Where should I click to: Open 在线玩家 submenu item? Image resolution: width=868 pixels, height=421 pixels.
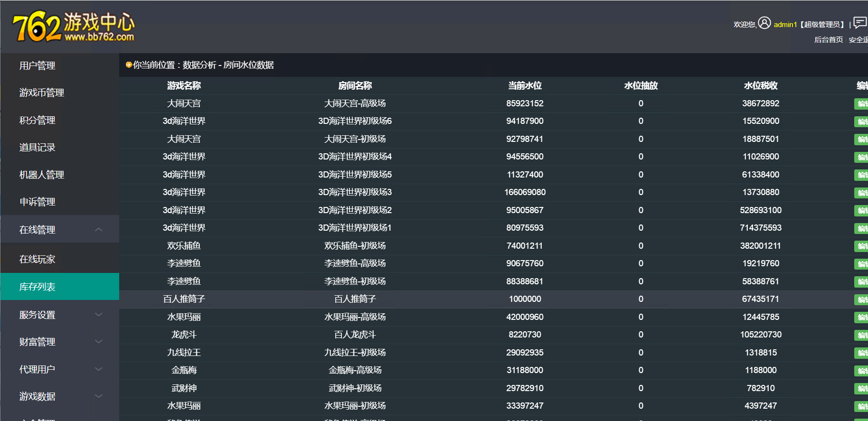tap(38, 260)
